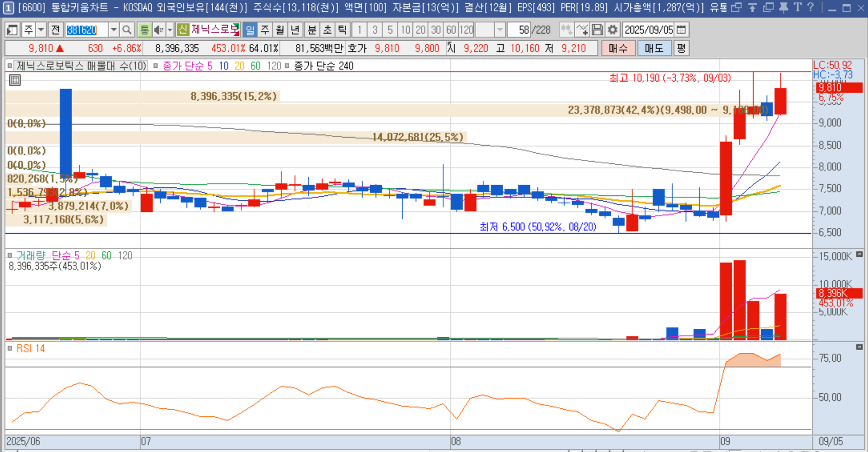
Task: Click the 매수 buy button
Action: pyautogui.click(x=618, y=49)
